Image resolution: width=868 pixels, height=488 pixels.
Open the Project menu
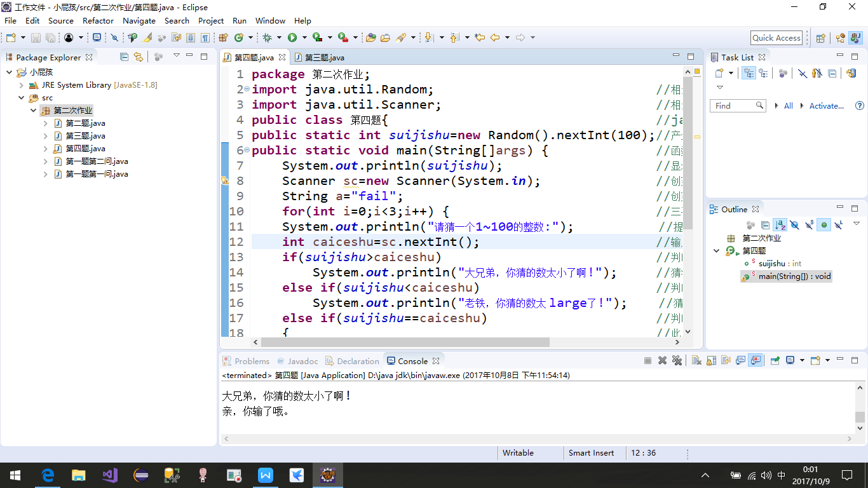pyautogui.click(x=211, y=20)
